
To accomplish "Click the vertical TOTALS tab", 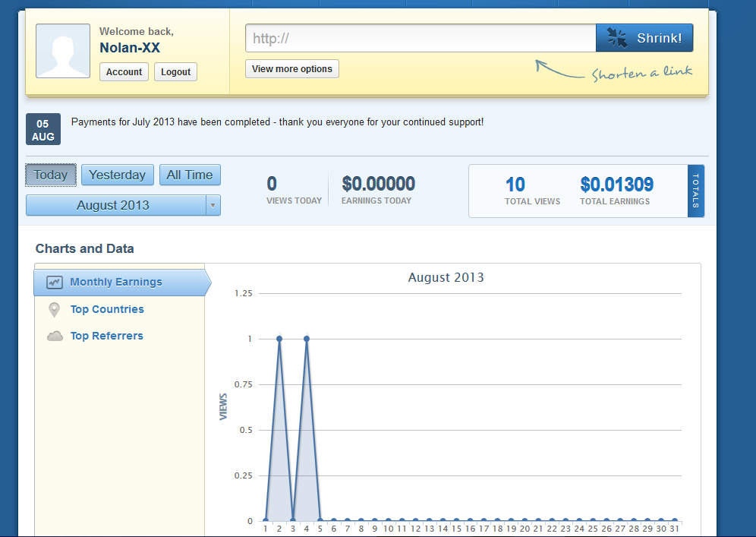I will (695, 191).
